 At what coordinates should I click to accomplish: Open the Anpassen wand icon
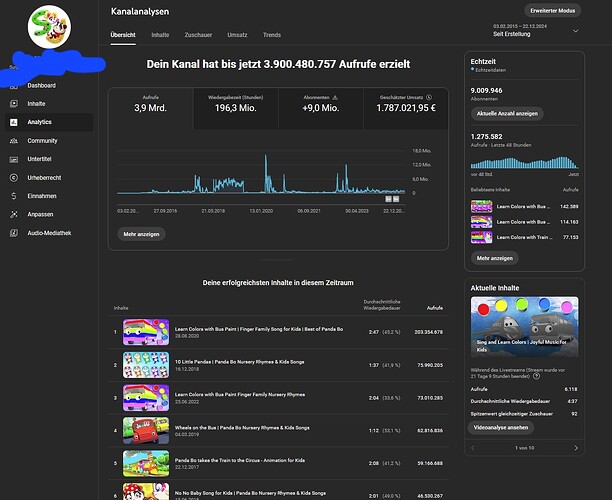pos(14,214)
